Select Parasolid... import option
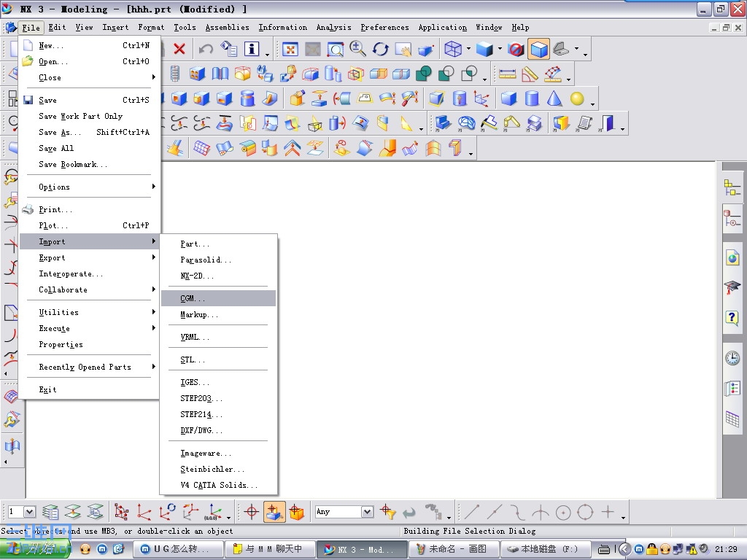 [219, 260]
